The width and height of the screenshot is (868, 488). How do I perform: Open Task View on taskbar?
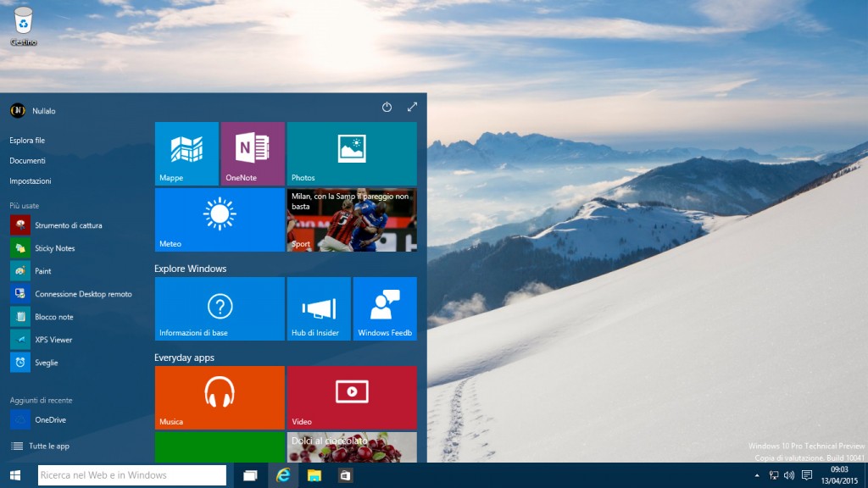250,475
